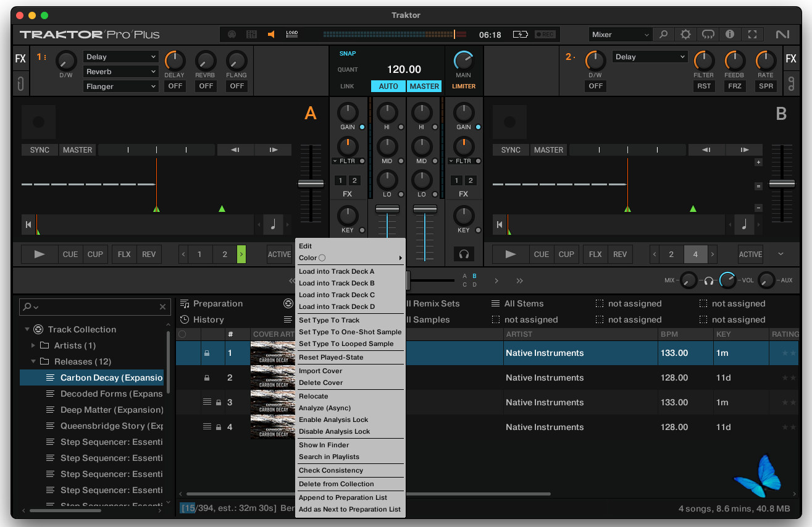Viewport: 812px width, 527px height.
Task: Click the Track Collection icon in the tree
Action: point(38,329)
